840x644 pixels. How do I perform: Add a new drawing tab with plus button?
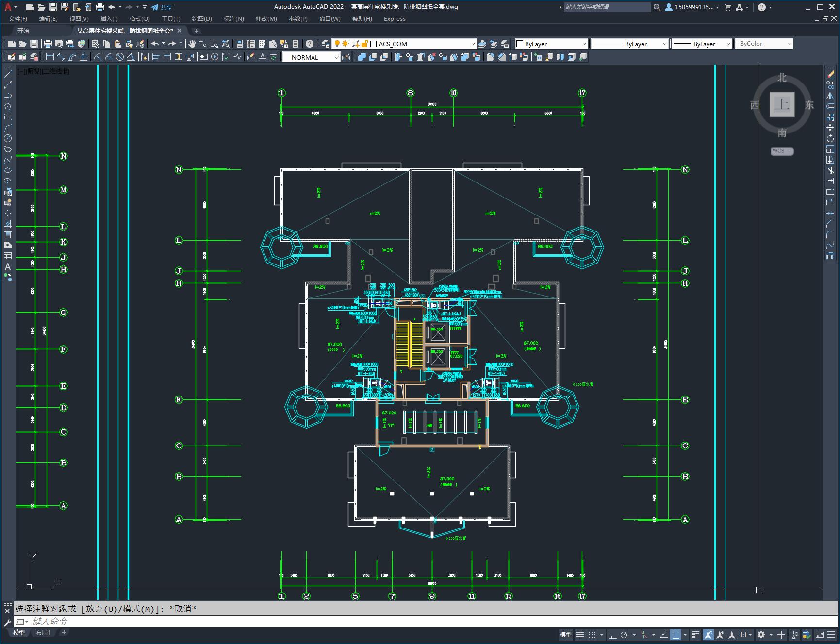[197, 31]
